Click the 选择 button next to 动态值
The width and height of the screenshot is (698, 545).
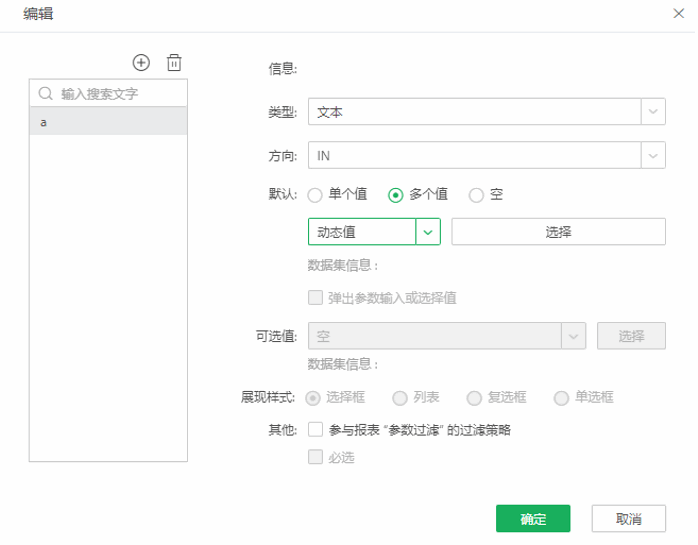click(x=558, y=232)
